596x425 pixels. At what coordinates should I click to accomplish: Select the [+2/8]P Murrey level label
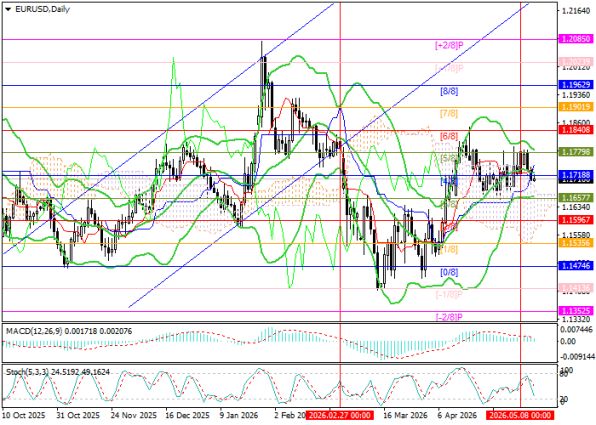pos(449,45)
